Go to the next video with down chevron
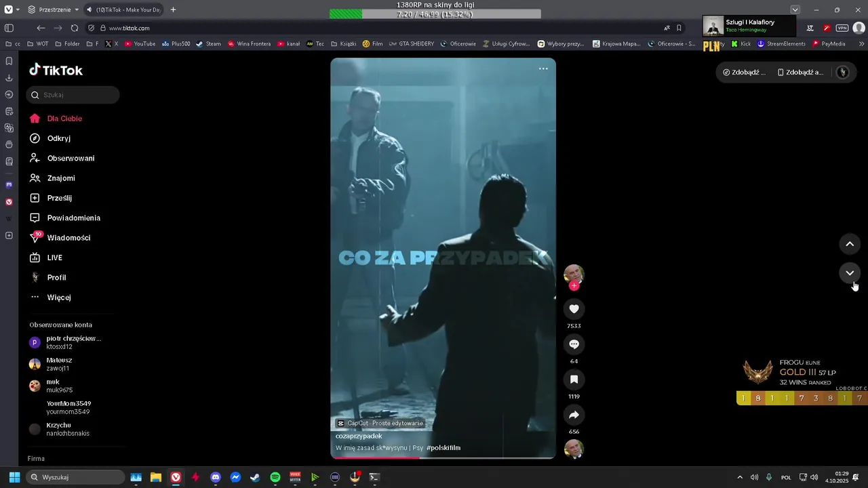The width and height of the screenshot is (868, 488). [x=850, y=273]
